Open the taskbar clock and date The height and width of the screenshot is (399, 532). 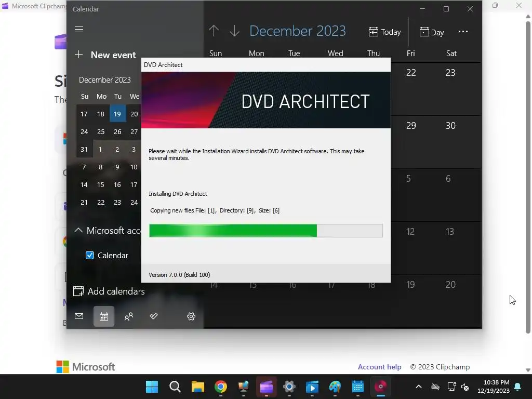(494, 387)
